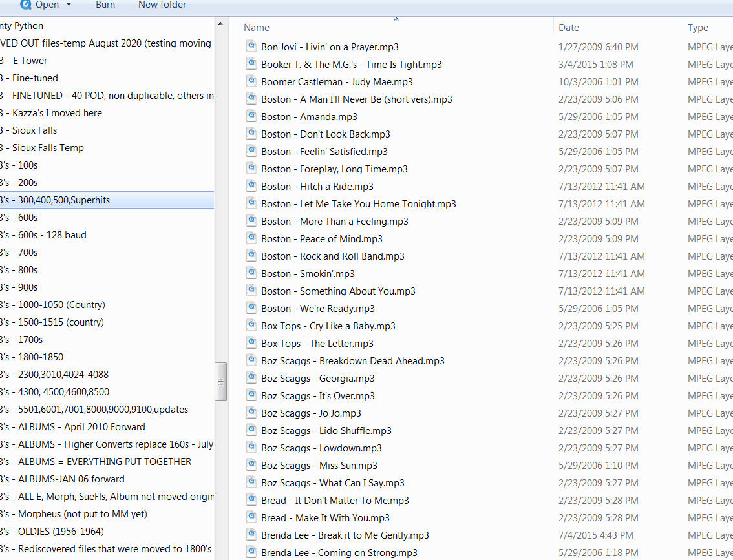Open the 1500-1515 (country) folder
Image resolution: width=733 pixels, height=560 pixels.
click(61, 322)
